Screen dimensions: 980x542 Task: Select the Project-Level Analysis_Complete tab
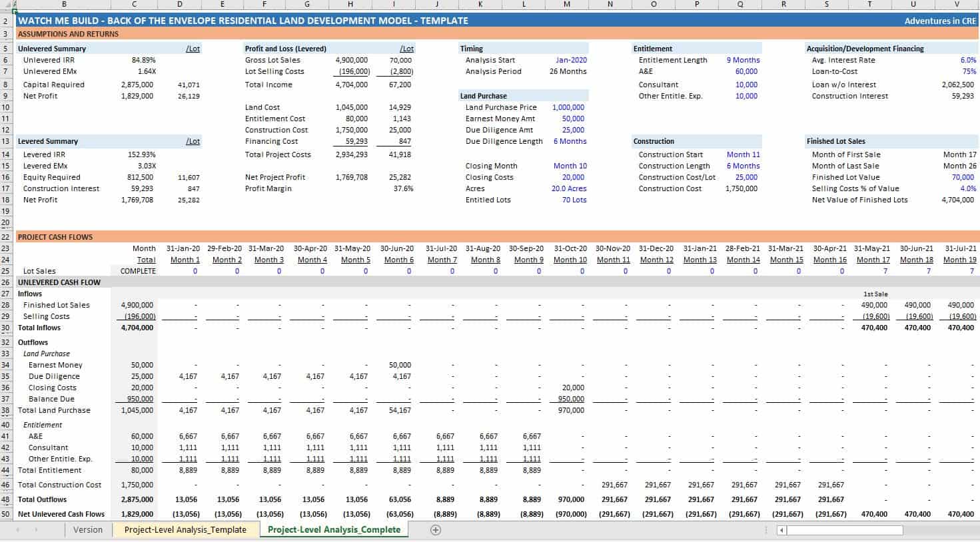coord(334,530)
